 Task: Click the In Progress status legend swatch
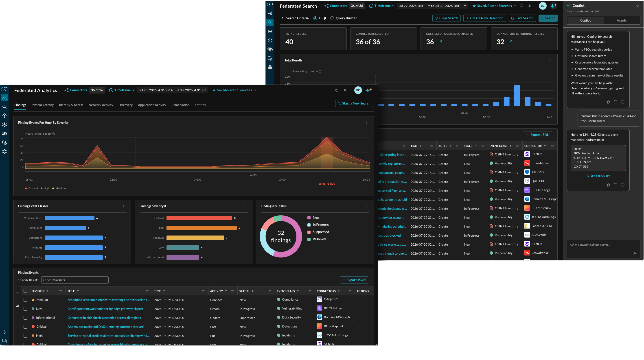pos(309,225)
